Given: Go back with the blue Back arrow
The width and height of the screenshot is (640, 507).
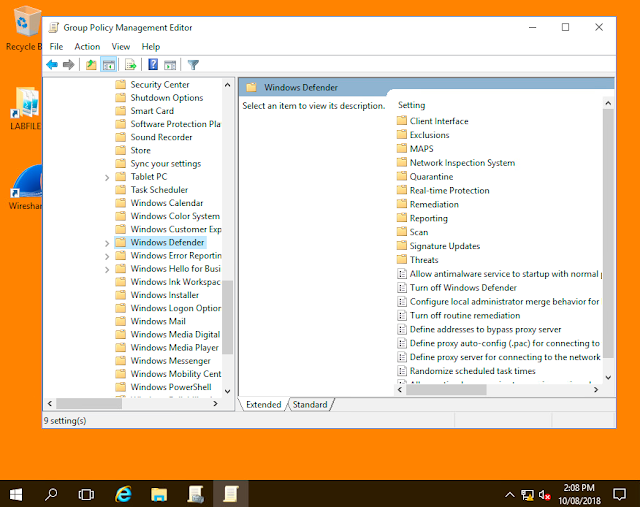Looking at the screenshot, I should click(x=52, y=64).
